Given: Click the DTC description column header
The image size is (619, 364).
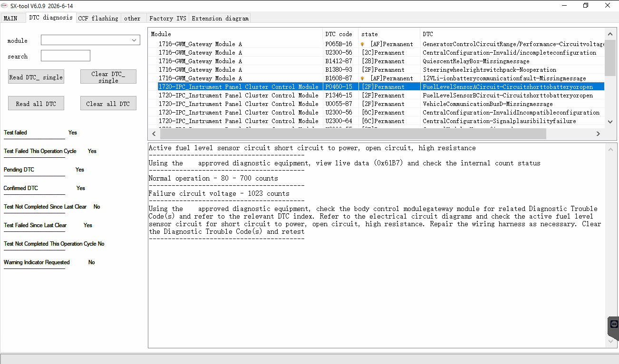Looking at the screenshot, I should point(512,34).
